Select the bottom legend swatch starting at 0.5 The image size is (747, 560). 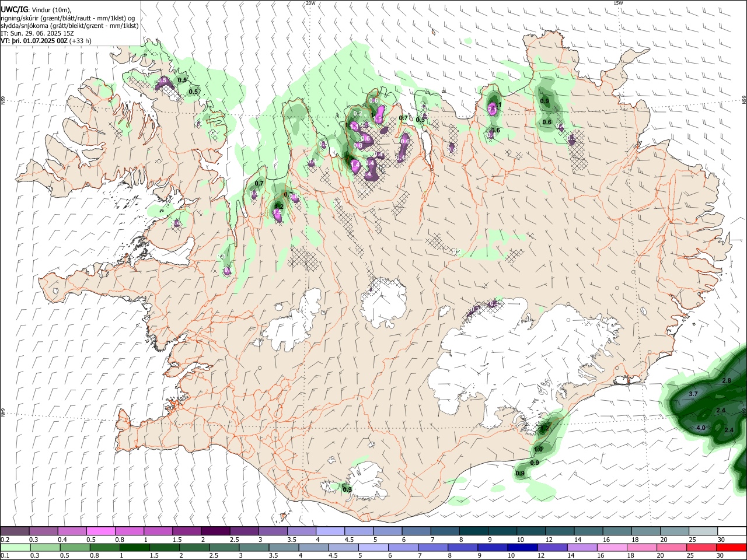74,547
